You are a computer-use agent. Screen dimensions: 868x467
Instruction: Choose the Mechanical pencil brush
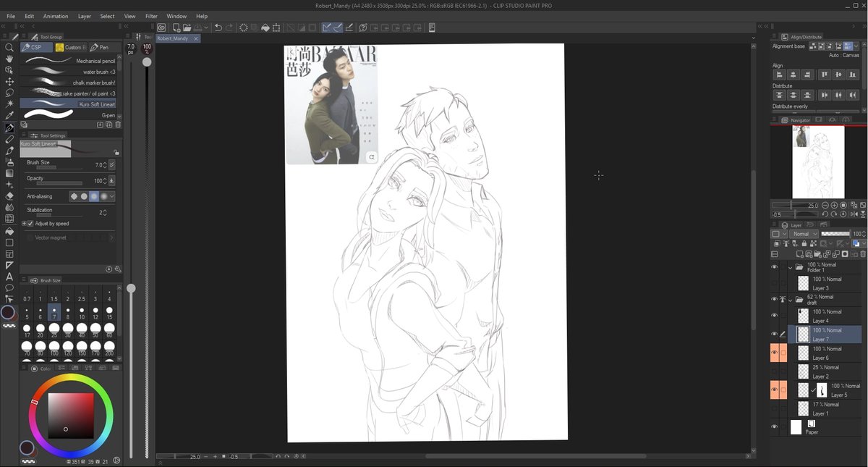click(x=68, y=61)
